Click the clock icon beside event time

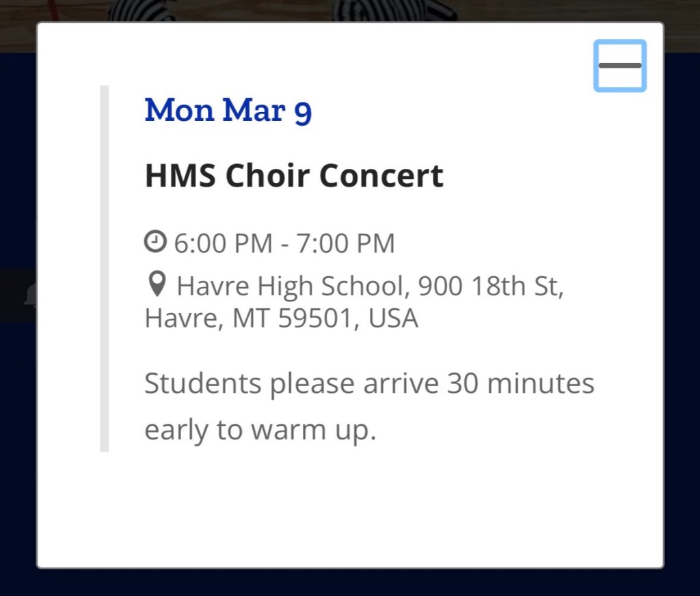click(155, 241)
